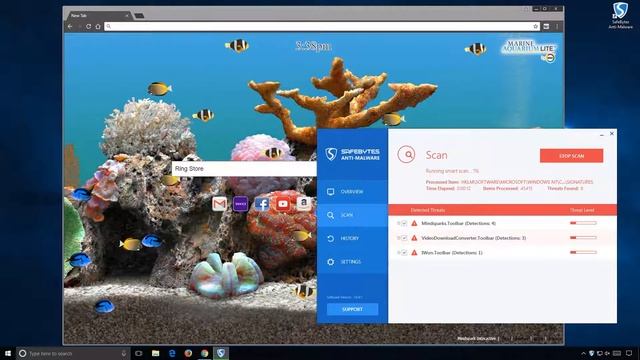The image size is (640, 360).
Task: Open the Yahoo shortcut icon on new tab
Action: pyautogui.click(x=240, y=204)
